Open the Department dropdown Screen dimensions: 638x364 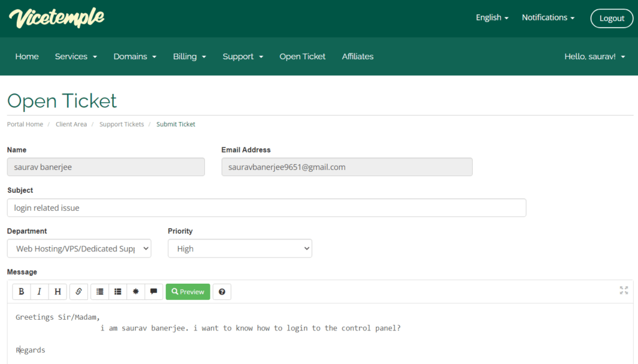coord(79,248)
